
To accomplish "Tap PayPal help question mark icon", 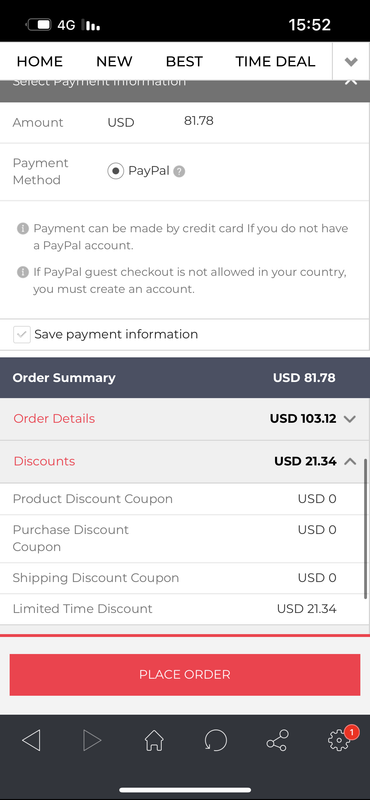I will tap(179, 171).
